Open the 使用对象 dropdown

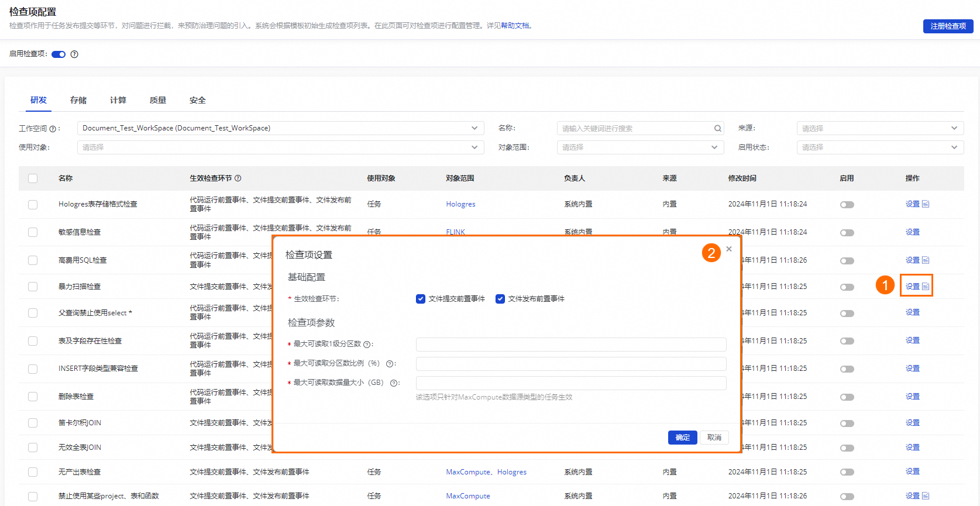pos(281,147)
